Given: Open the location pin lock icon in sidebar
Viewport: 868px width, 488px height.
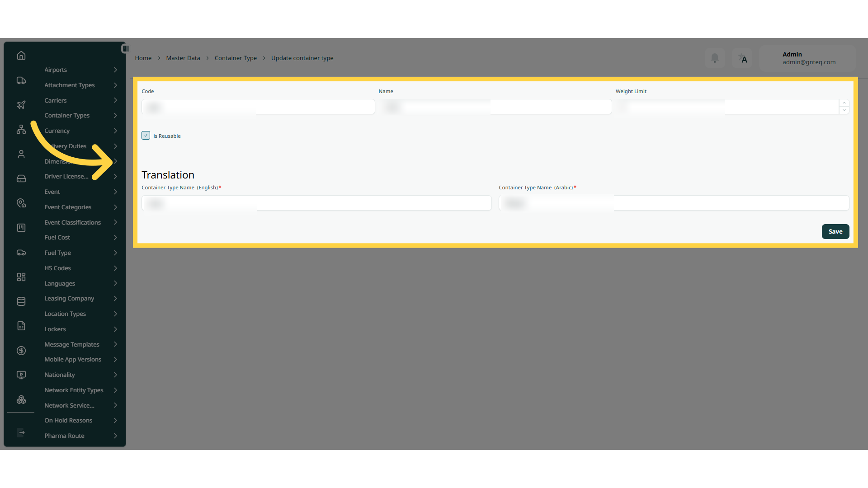Looking at the screenshot, I should tap(21, 203).
